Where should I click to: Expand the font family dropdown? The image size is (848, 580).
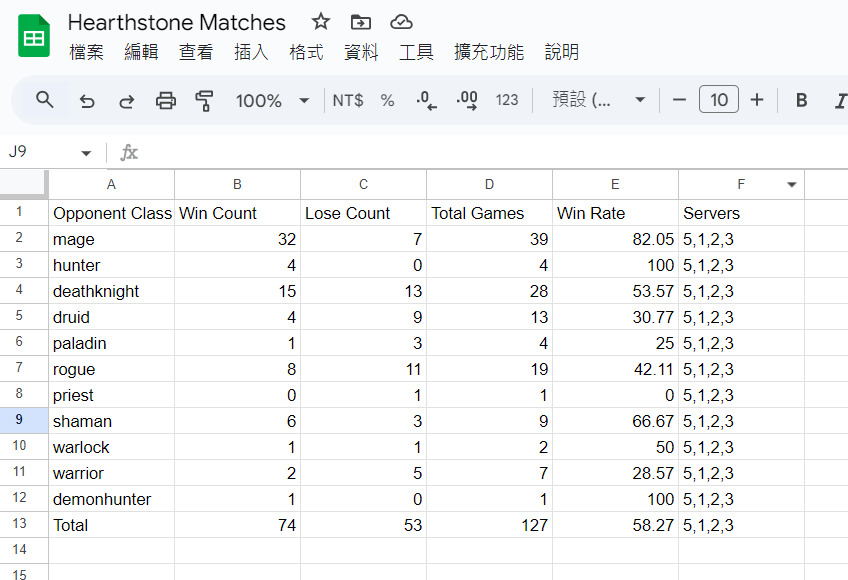[x=640, y=100]
